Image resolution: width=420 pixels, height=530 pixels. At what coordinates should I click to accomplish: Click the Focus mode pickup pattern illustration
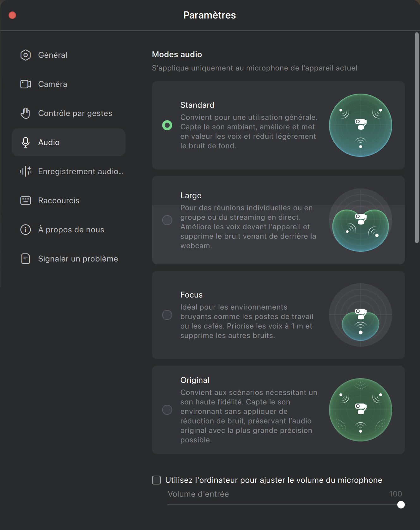(361, 315)
